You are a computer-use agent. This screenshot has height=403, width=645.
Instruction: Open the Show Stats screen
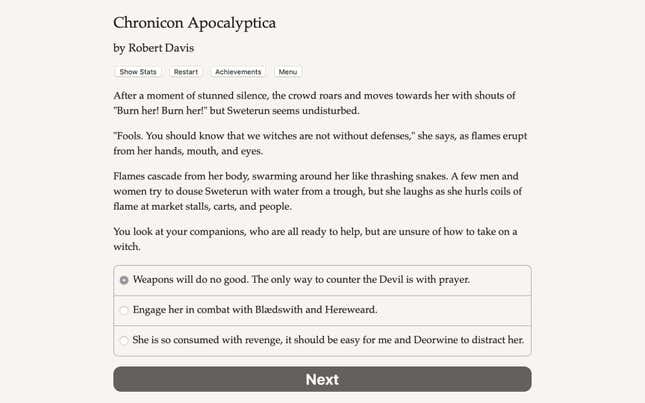pos(138,72)
